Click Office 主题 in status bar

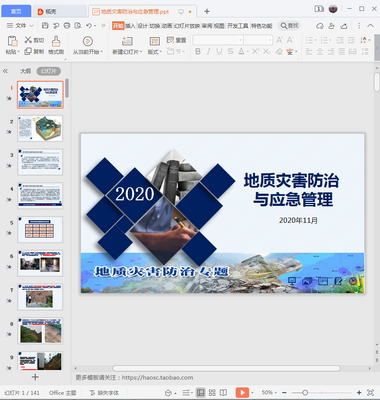point(62,393)
